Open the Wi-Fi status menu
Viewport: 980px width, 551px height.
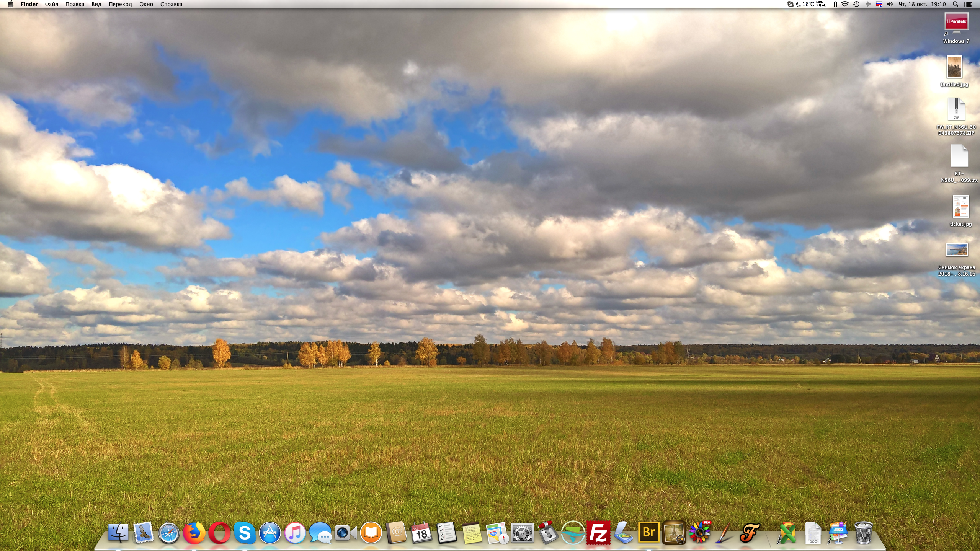[845, 4]
